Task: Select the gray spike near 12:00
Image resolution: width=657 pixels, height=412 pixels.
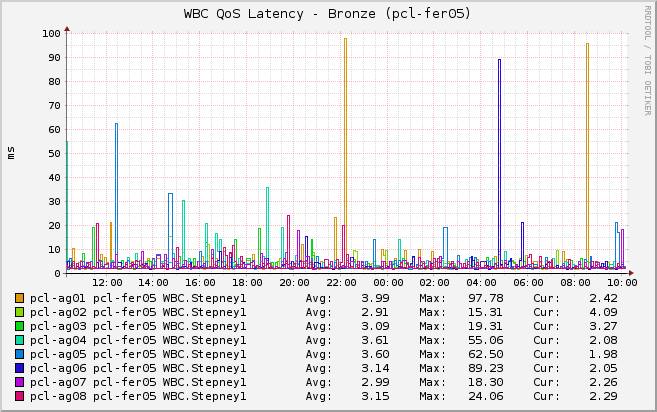Action: tap(116, 190)
